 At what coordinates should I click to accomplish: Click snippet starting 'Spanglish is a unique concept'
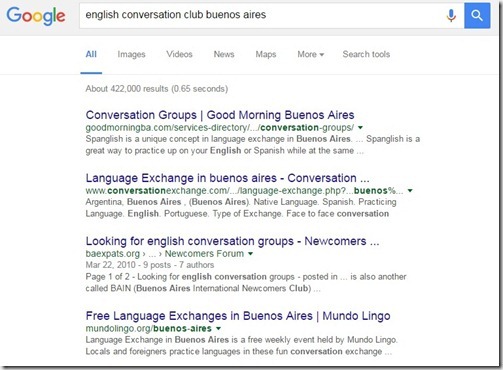(x=253, y=145)
